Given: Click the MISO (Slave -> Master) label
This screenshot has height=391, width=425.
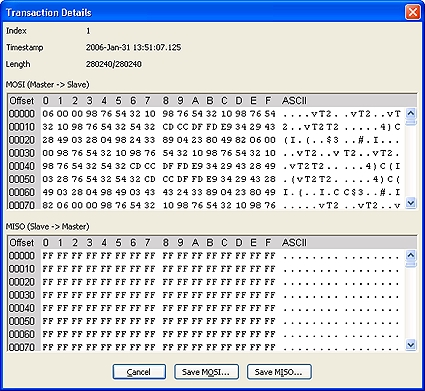Looking at the screenshot, I should (48, 227).
